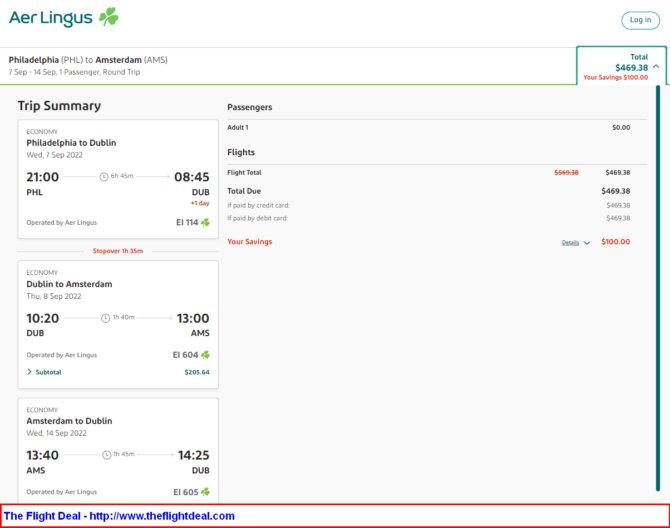
Task: Click the struck-through $569.38 price
Action: (566, 173)
